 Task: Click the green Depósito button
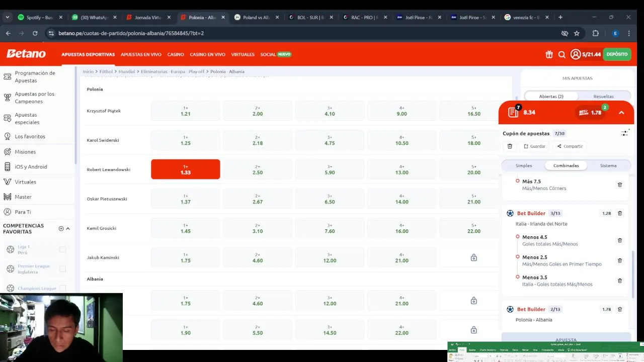click(617, 54)
